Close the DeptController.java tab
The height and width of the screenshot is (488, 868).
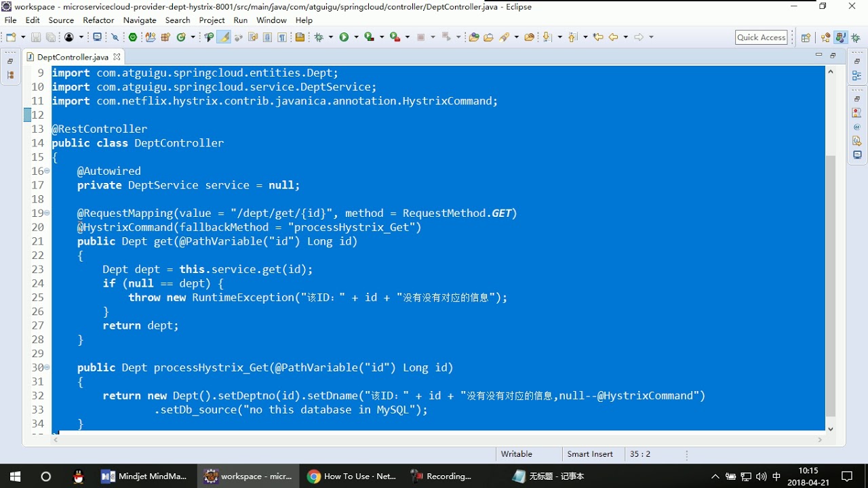click(117, 57)
